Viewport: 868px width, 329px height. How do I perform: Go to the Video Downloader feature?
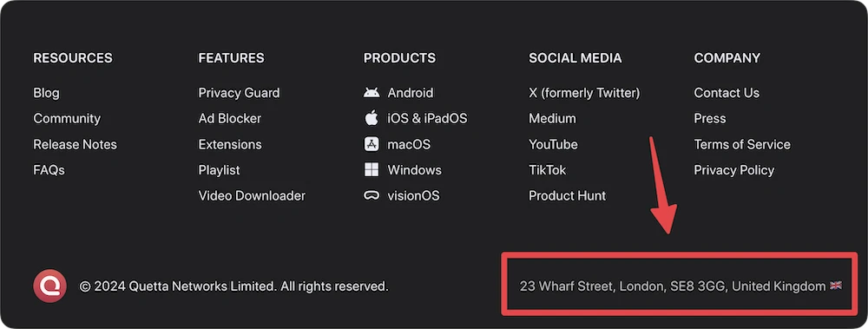click(252, 195)
